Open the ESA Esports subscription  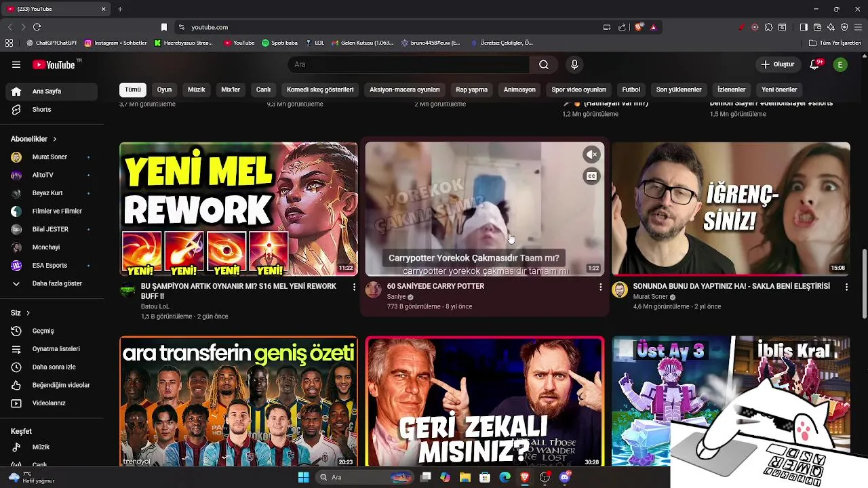coord(52,265)
